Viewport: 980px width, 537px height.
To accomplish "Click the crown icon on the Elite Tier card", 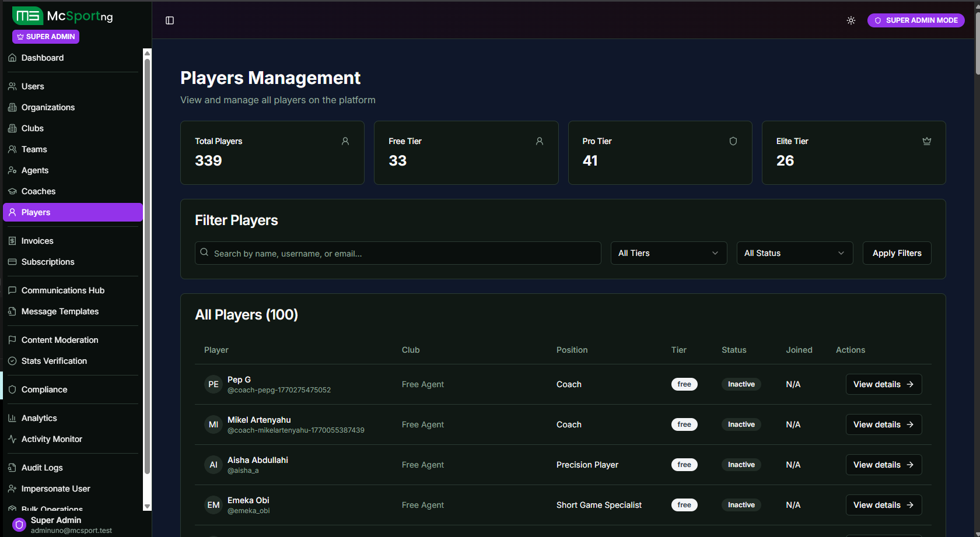I will [927, 141].
